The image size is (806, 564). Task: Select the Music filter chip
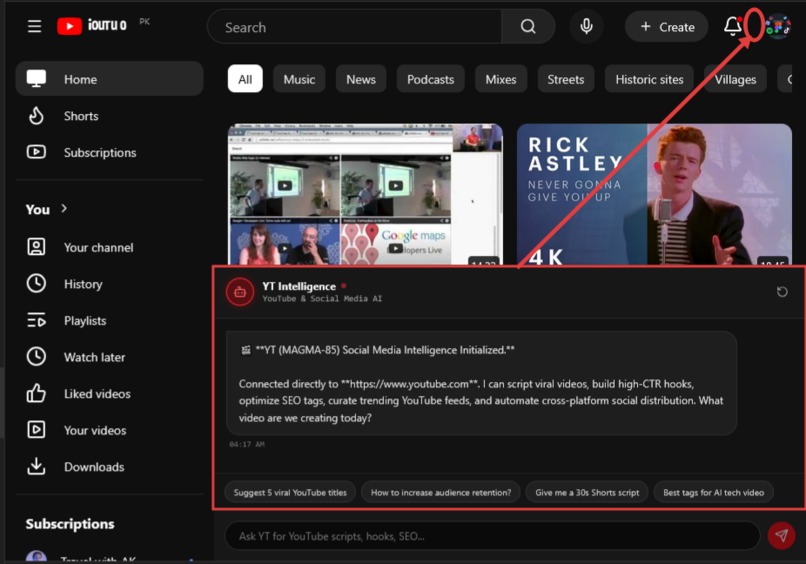[299, 79]
